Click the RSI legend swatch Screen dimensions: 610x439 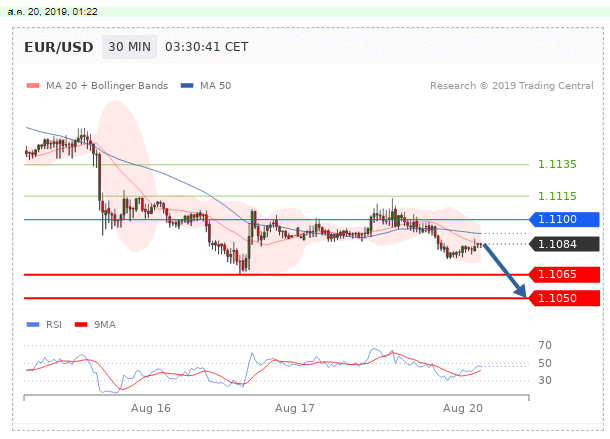[33, 325]
